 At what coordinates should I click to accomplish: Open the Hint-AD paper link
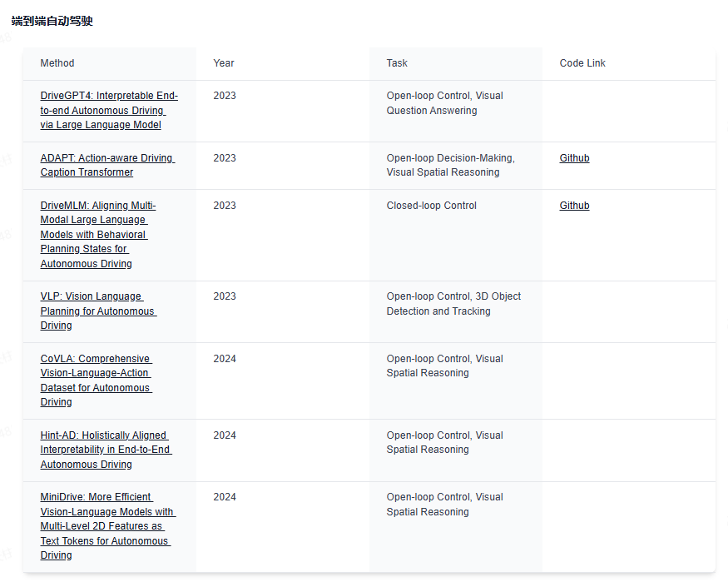(x=106, y=450)
